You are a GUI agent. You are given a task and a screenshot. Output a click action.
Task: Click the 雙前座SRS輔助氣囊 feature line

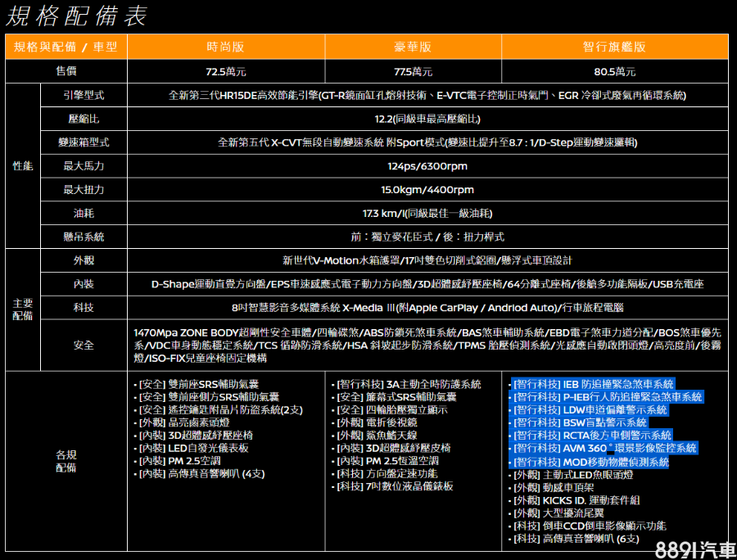196,384
